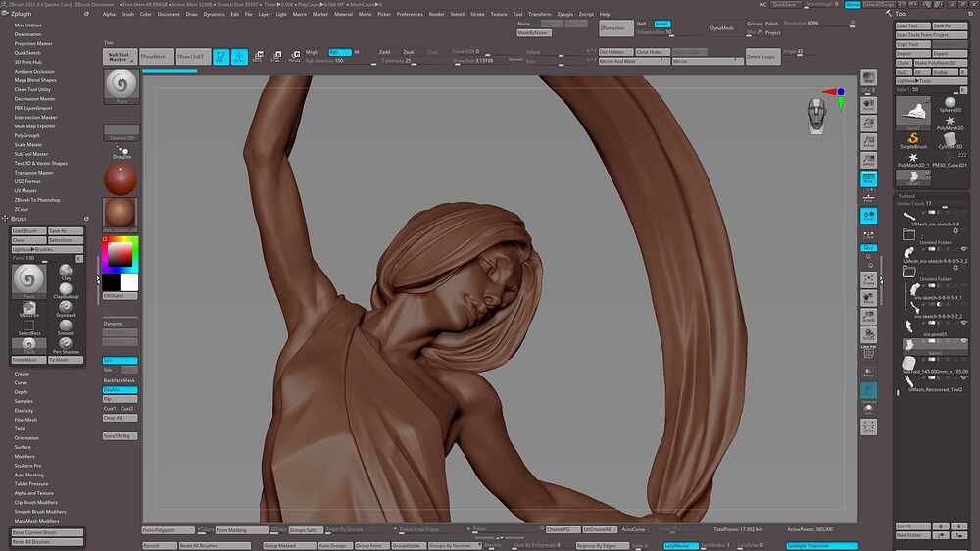Open the brown texture sphere below the material
The width and height of the screenshot is (980, 551).
click(x=121, y=214)
